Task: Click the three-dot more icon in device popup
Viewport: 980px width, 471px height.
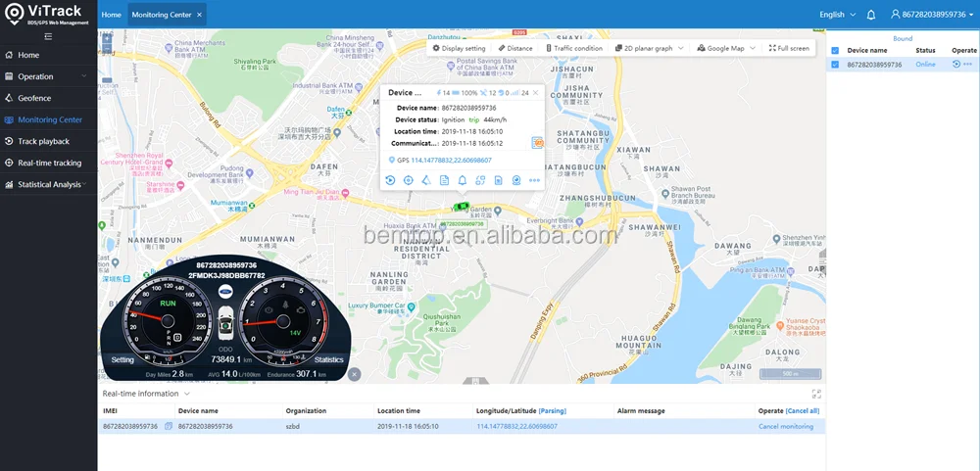Action: 534,180
